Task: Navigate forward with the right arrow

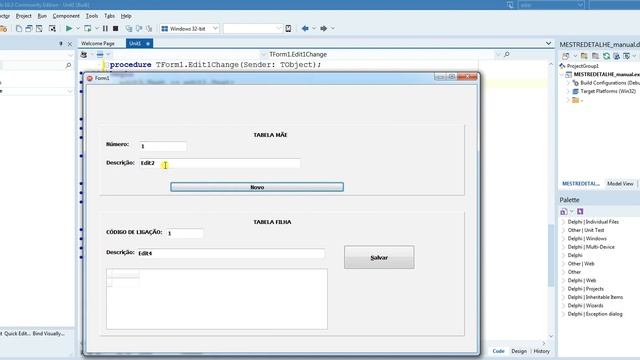Action: tap(323, 28)
